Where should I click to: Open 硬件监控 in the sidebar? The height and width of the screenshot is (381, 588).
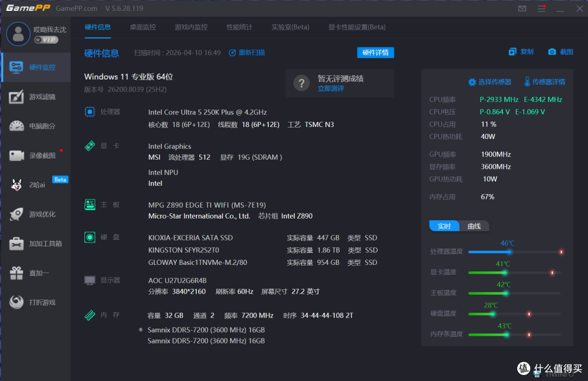(36, 67)
